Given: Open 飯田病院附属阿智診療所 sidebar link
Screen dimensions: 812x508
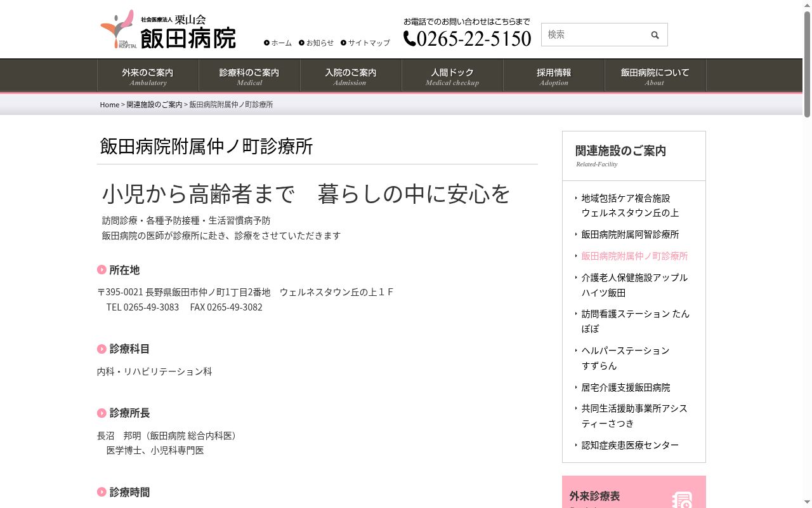Looking at the screenshot, I should click(630, 234).
